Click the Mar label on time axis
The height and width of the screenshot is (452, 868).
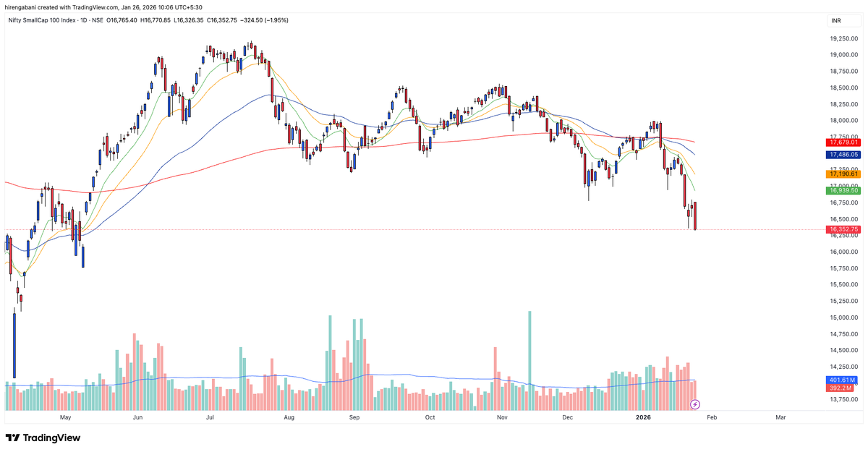780,417
